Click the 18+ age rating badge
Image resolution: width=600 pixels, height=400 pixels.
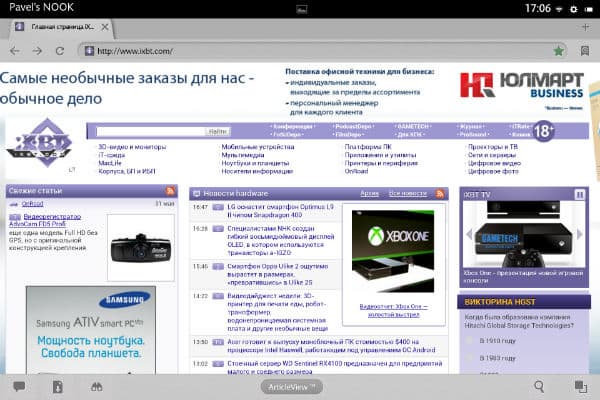tap(543, 131)
